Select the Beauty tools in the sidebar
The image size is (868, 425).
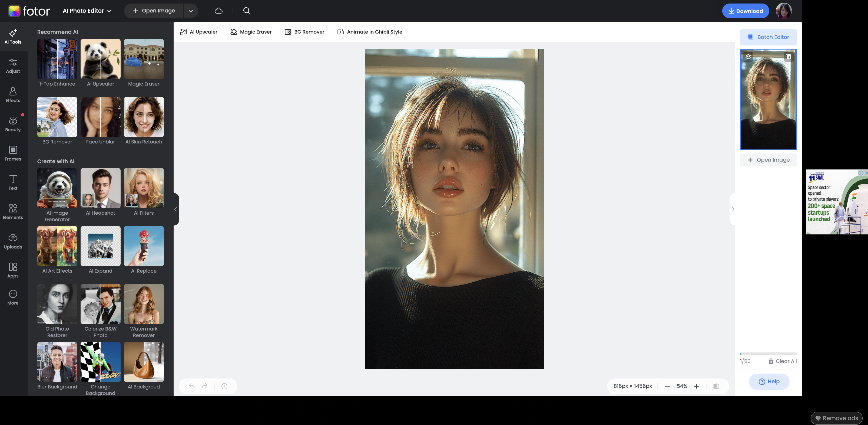(13, 124)
